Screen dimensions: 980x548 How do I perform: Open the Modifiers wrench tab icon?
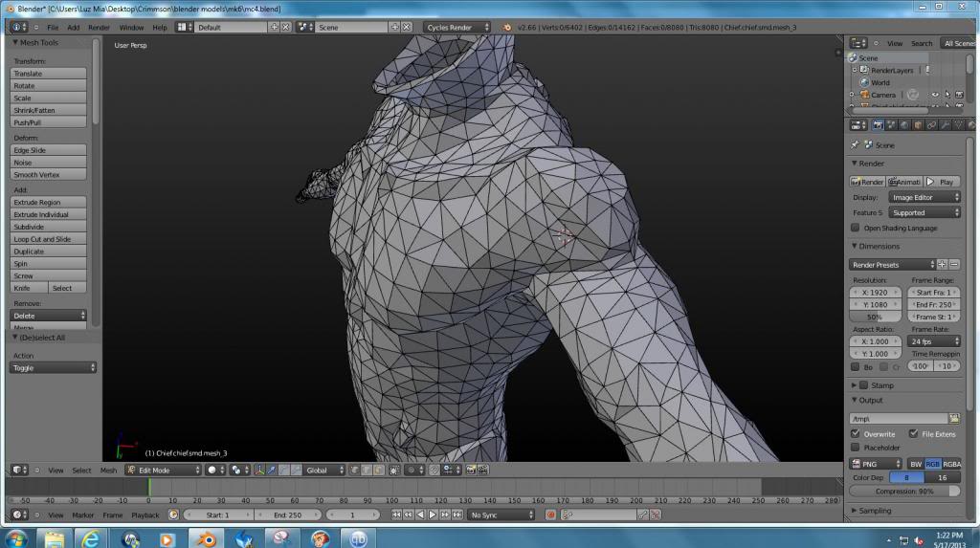945,125
